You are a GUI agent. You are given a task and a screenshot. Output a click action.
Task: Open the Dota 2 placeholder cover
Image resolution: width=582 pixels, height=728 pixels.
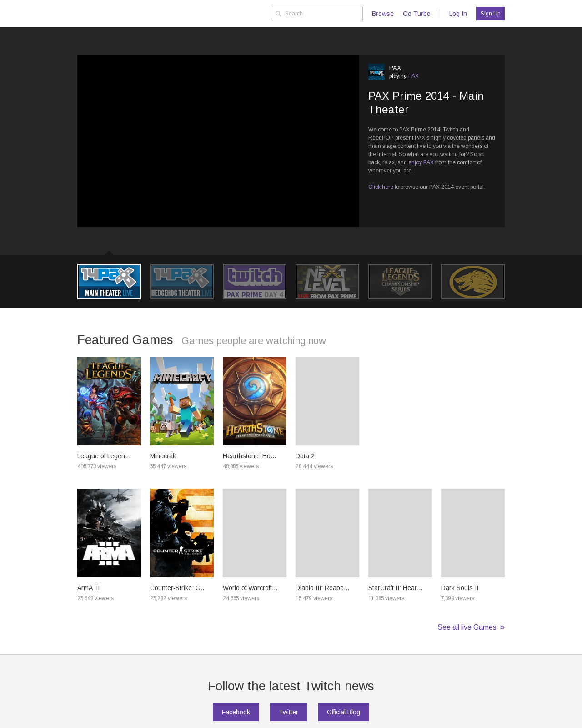click(327, 401)
